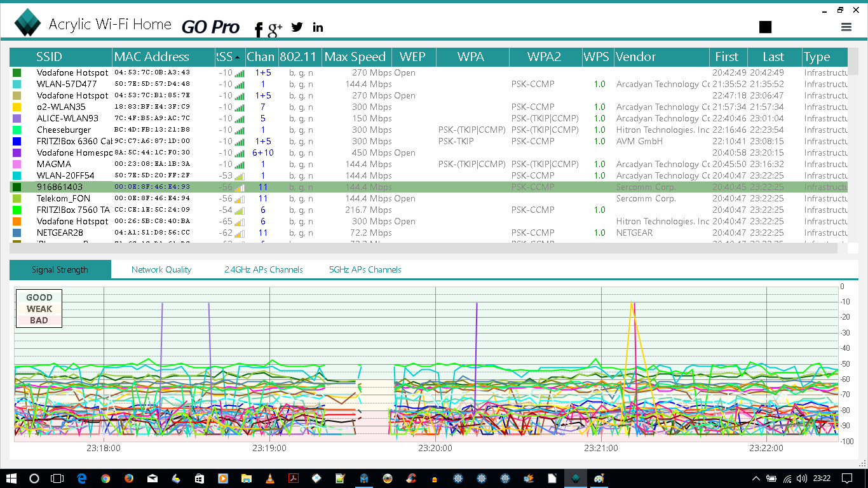Screen dimensions: 868x488
Task: Click color swatch of MAGMA
Action: [17, 164]
